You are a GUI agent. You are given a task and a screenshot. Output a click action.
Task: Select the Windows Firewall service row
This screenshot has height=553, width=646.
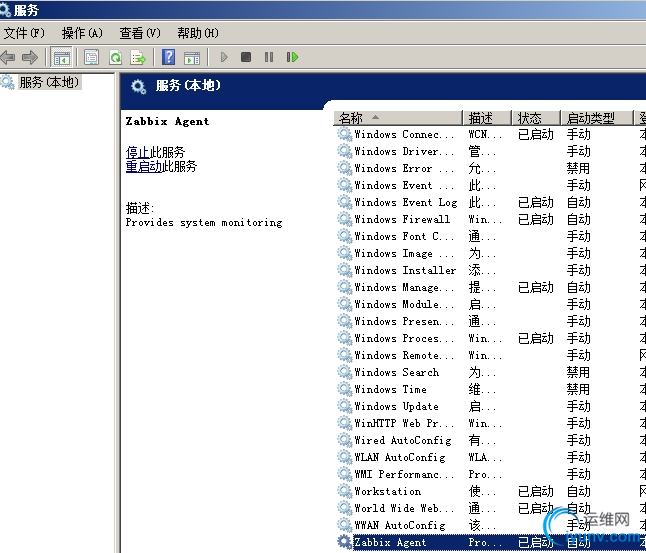point(490,219)
